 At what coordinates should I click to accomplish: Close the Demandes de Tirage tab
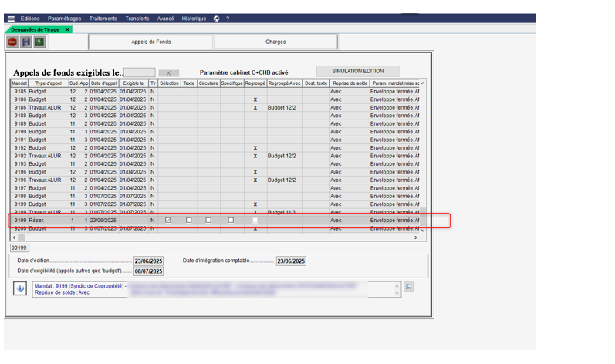point(67,29)
